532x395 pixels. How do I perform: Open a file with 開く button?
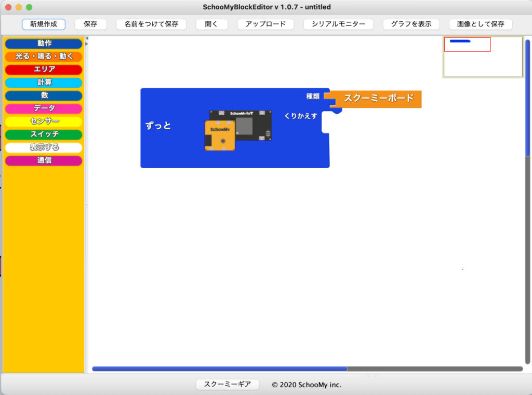tap(211, 24)
